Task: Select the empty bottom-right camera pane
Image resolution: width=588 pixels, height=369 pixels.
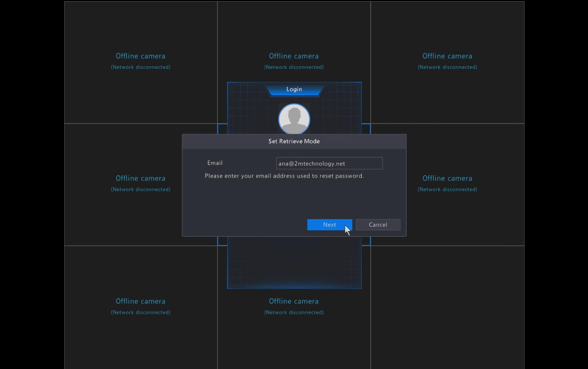Action: tap(447, 307)
